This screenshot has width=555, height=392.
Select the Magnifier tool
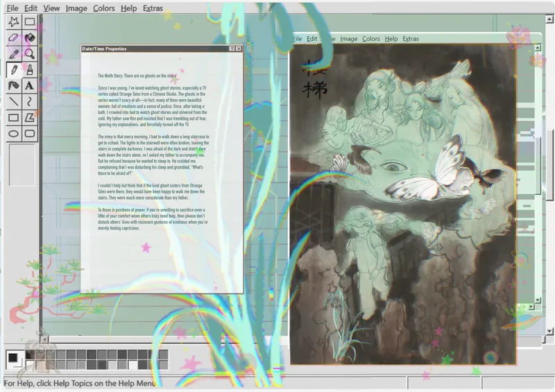pos(30,53)
